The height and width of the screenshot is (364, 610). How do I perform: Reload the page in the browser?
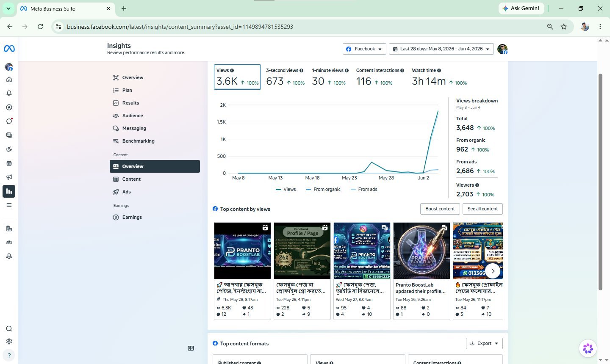point(40,27)
